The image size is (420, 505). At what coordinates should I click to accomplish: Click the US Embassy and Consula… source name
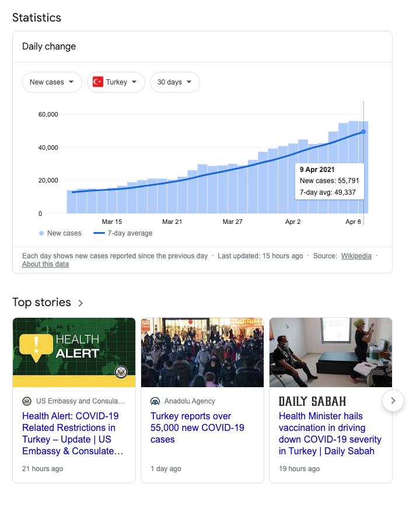(x=80, y=401)
